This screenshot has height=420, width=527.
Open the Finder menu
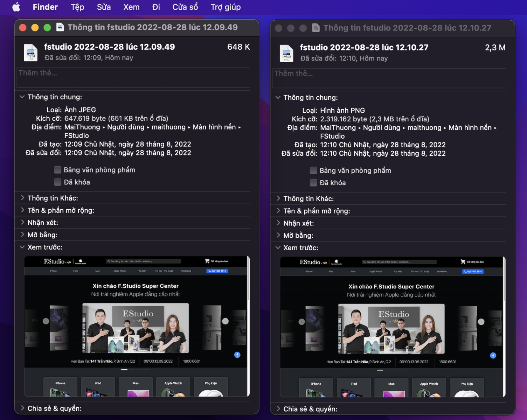click(x=45, y=7)
